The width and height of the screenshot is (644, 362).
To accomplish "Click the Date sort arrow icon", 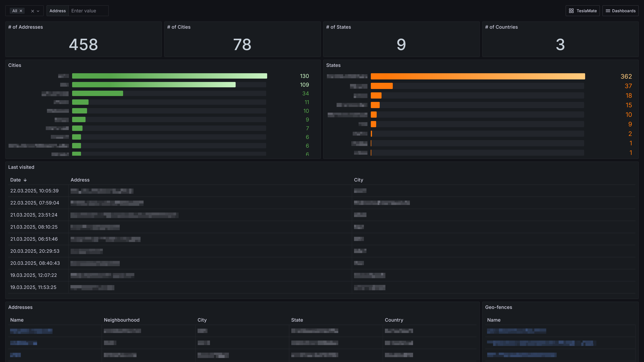I will tap(25, 180).
